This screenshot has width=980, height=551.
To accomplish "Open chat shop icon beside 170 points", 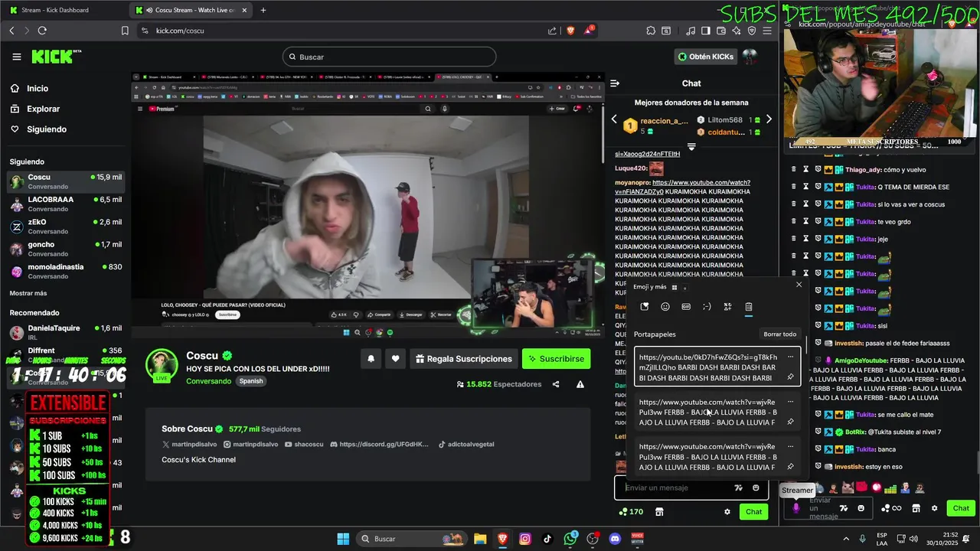I will click(659, 512).
